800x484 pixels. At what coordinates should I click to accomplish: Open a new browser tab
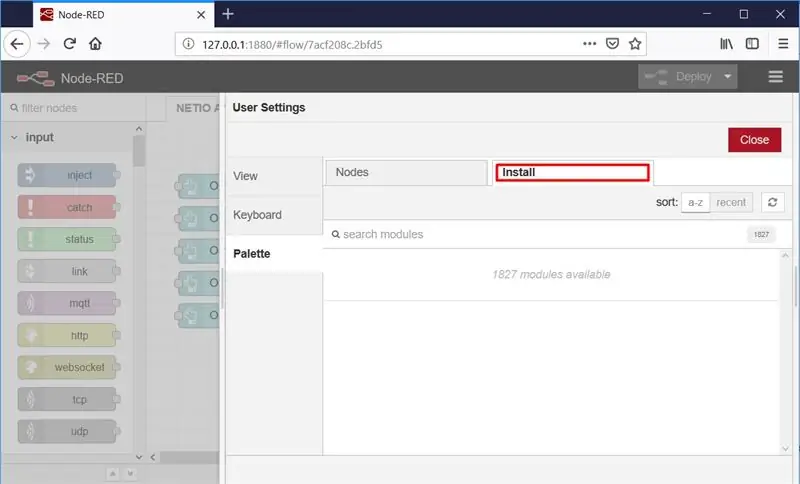228,14
